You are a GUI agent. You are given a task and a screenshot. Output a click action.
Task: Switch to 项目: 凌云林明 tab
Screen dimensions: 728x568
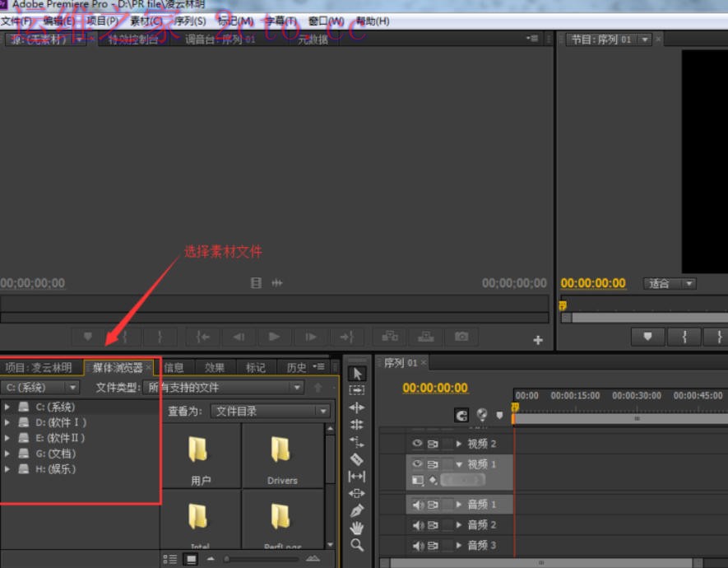tap(39, 368)
